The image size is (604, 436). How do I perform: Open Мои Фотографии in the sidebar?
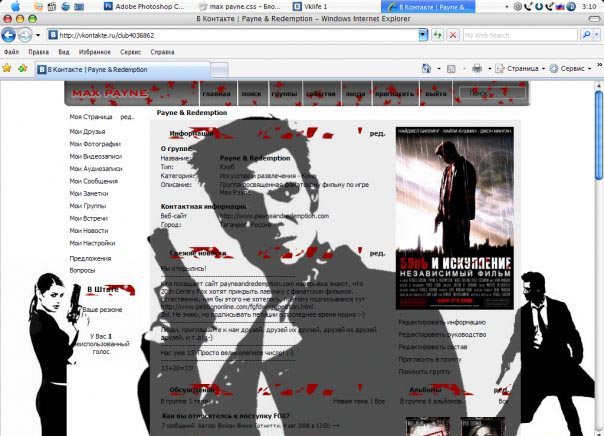(95, 144)
